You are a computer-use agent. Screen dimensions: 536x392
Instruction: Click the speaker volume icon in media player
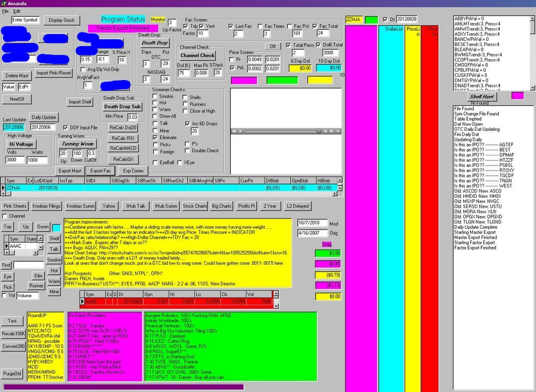(234, 131)
